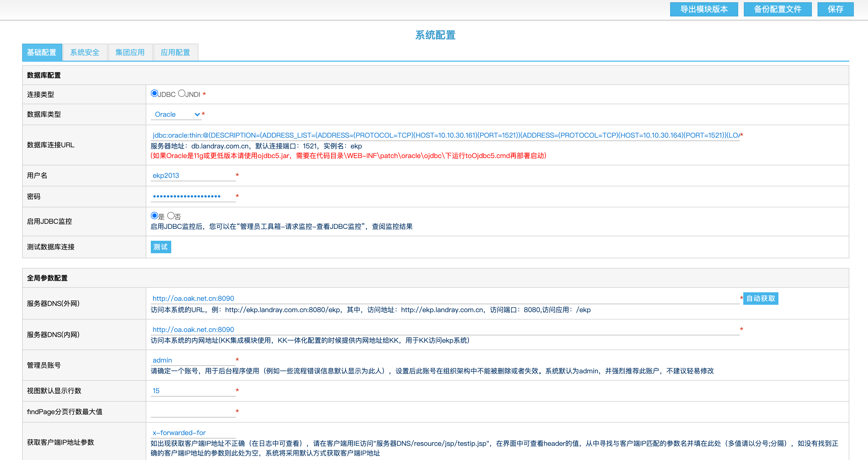Click the 管理员账号 row label
Viewport: 868px width, 460px height.
pyautogui.click(x=44, y=365)
